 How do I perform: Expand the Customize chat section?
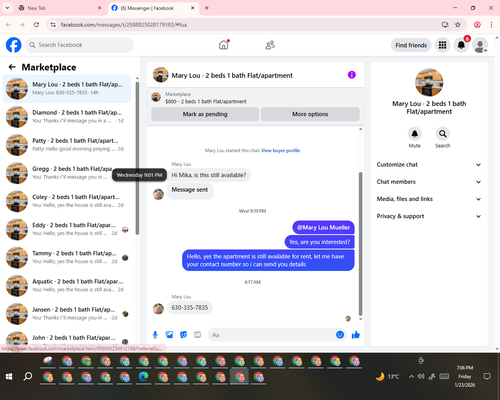click(429, 165)
